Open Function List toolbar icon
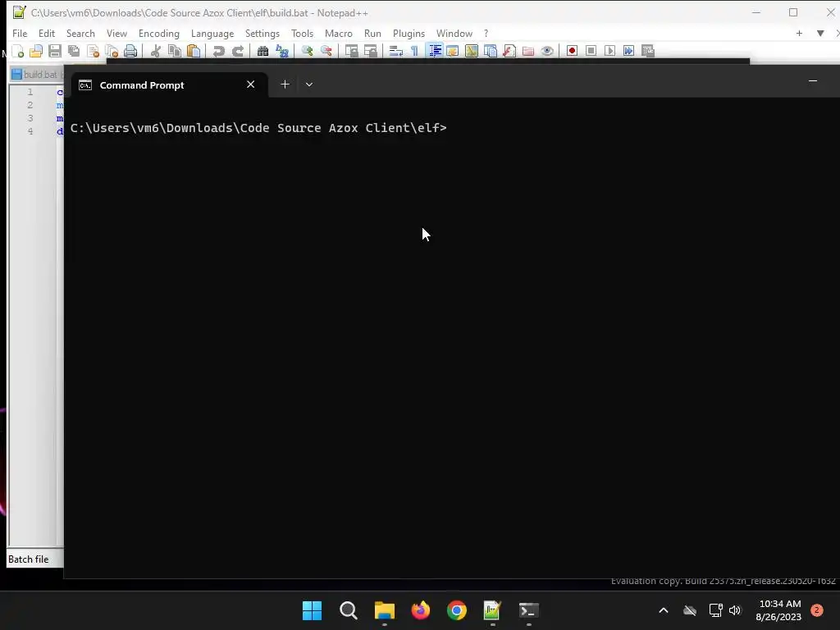840x630 pixels. (x=509, y=51)
